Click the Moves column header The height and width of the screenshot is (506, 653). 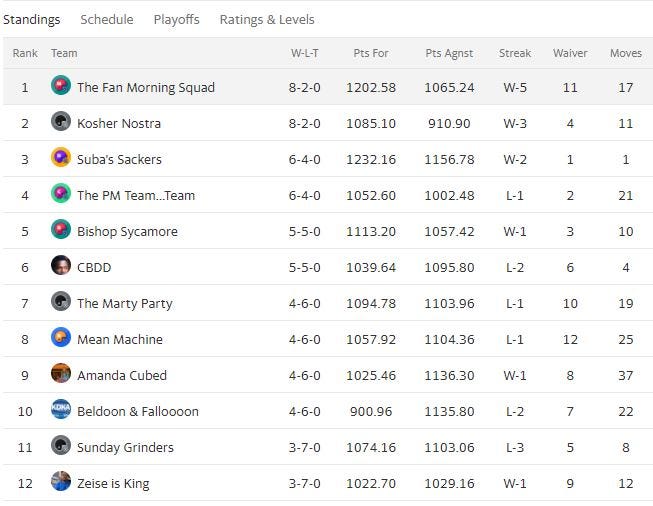pyautogui.click(x=626, y=53)
